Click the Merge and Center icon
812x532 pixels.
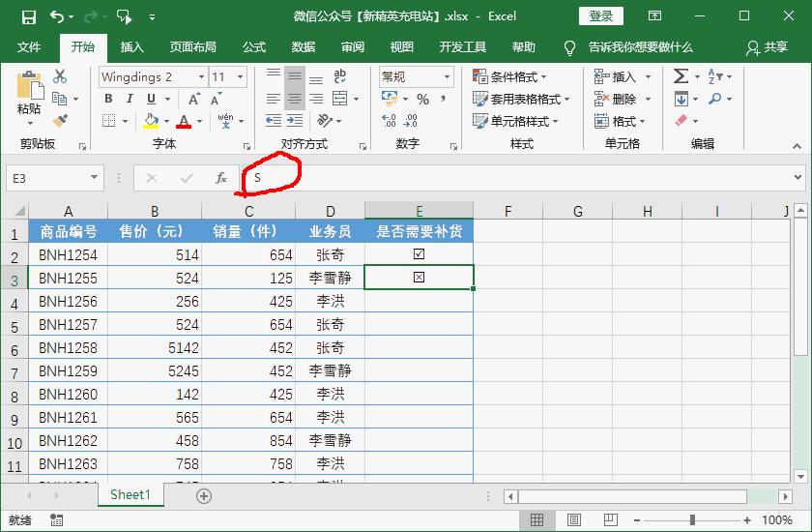click(x=340, y=99)
